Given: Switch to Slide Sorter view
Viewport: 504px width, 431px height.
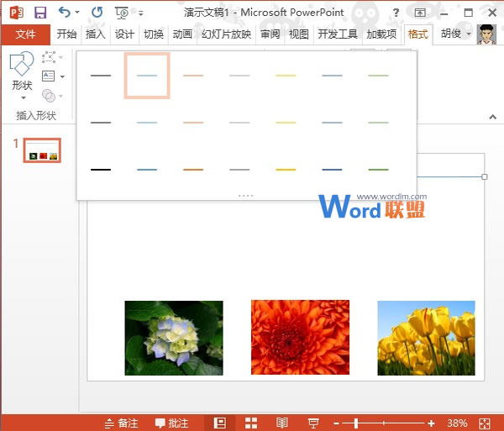Looking at the screenshot, I should click(251, 423).
